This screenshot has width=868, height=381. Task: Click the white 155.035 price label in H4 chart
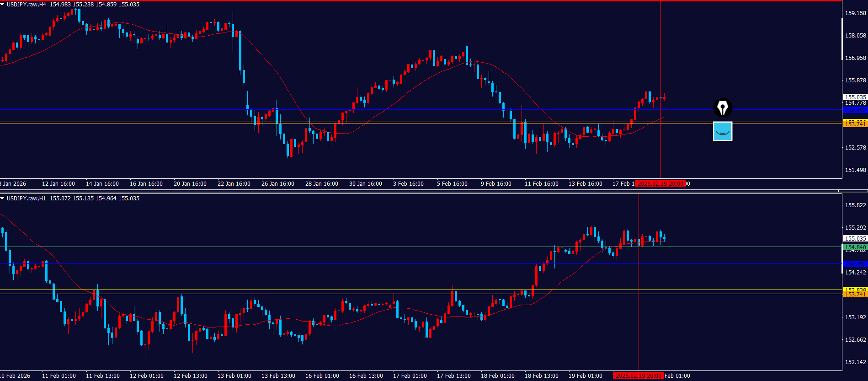point(855,97)
